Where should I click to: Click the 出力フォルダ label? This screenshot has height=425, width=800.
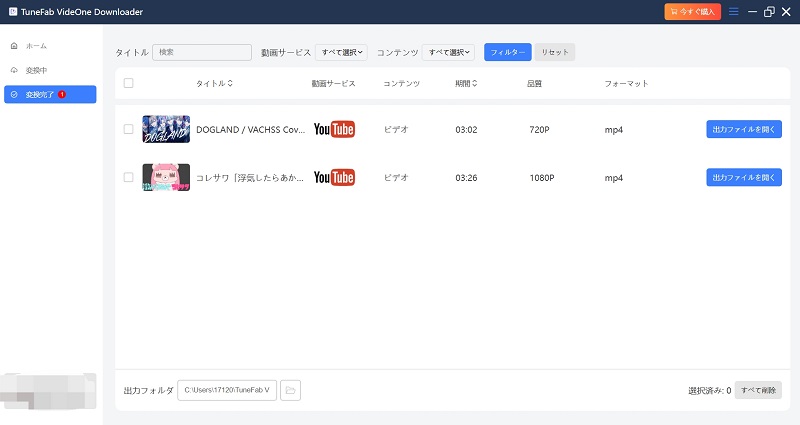click(148, 390)
